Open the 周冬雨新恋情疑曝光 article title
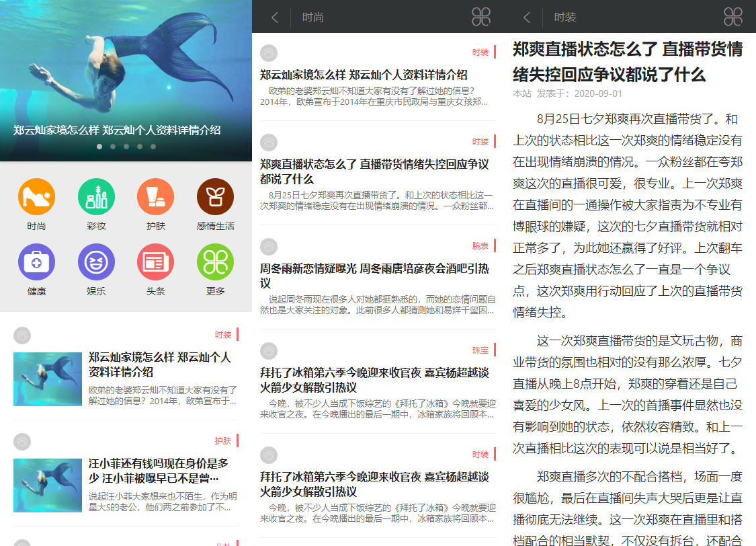 [x=374, y=276]
